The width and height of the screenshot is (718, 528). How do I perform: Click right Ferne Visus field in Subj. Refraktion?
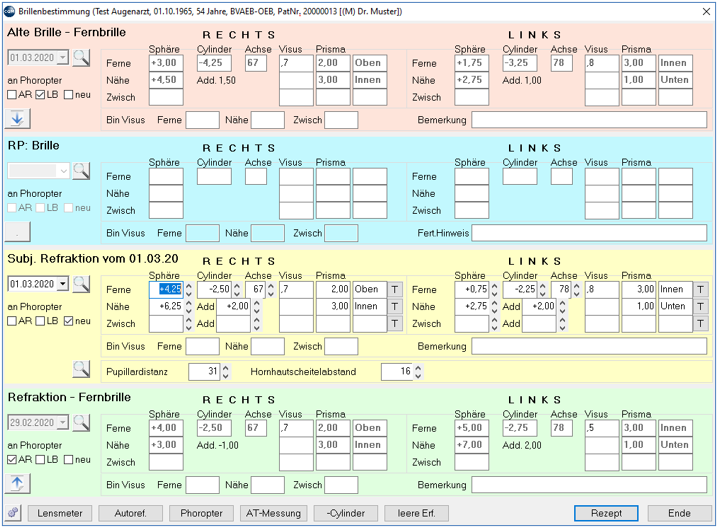point(296,289)
